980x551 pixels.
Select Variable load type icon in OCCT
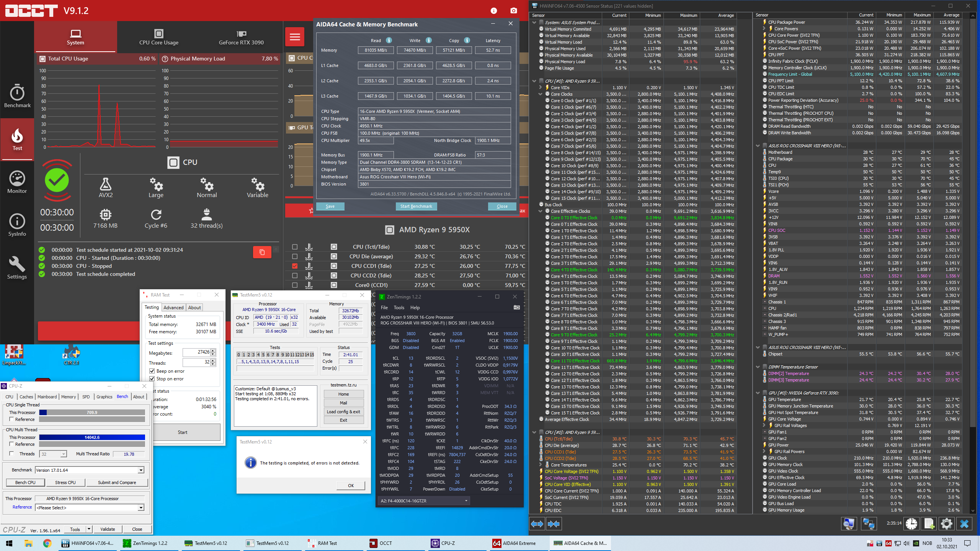[258, 184]
